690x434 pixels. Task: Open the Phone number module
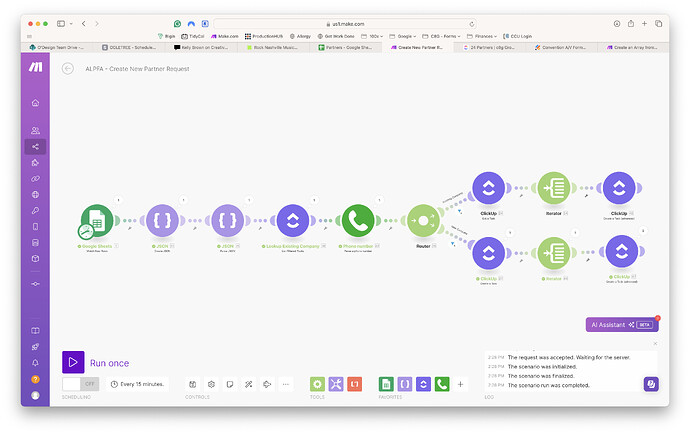(358, 220)
